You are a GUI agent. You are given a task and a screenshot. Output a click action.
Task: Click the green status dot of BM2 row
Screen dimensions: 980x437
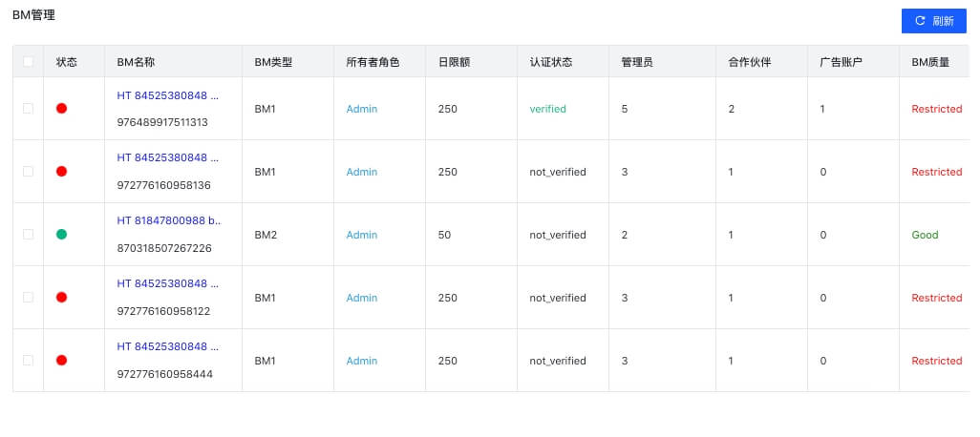tap(61, 235)
